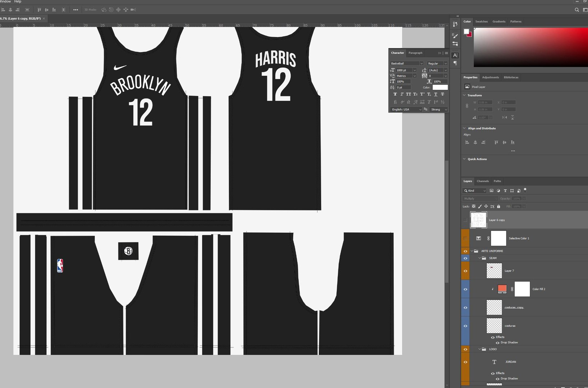
Task: Click the align left edges icon in options bar
Action: coord(3,10)
